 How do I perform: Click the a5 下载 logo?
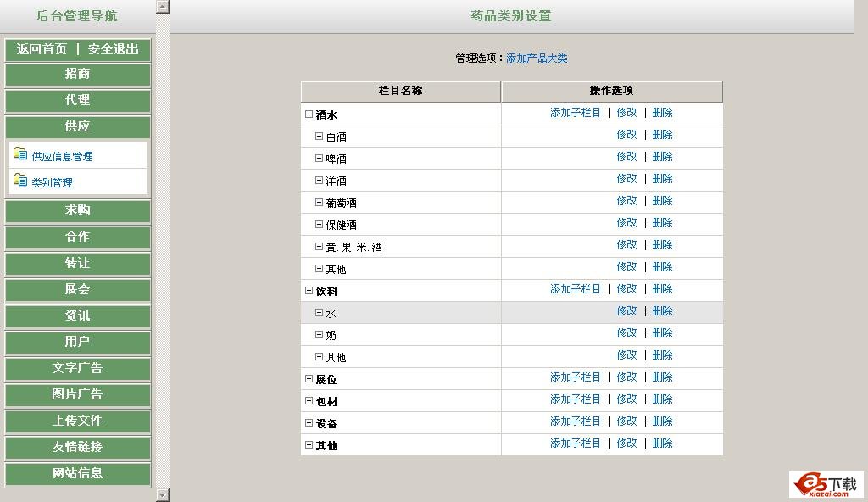pyautogui.click(x=826, y=484)
